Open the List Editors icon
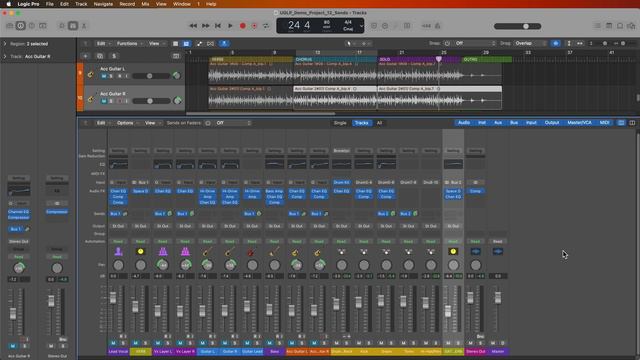 [x=597, y=26]
